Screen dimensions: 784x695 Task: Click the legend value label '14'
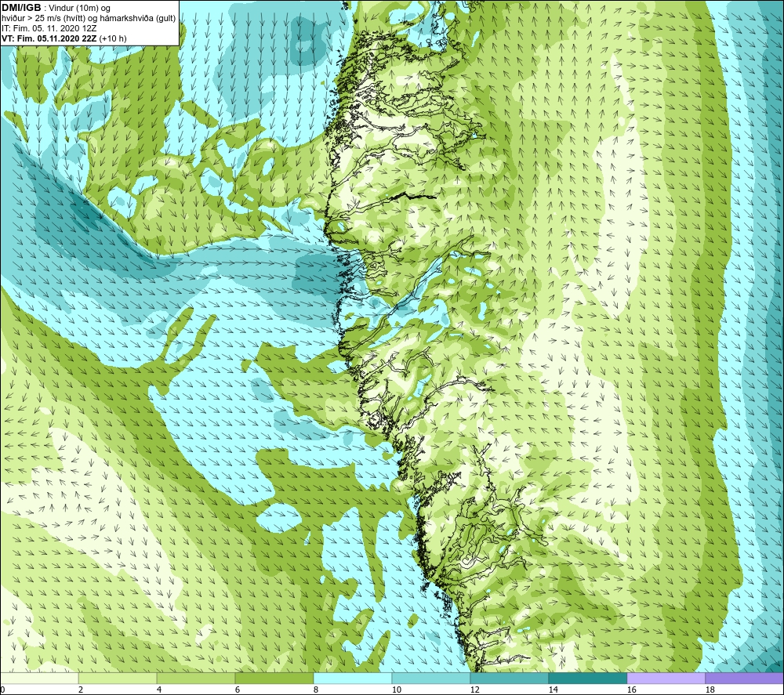(553, 690)
